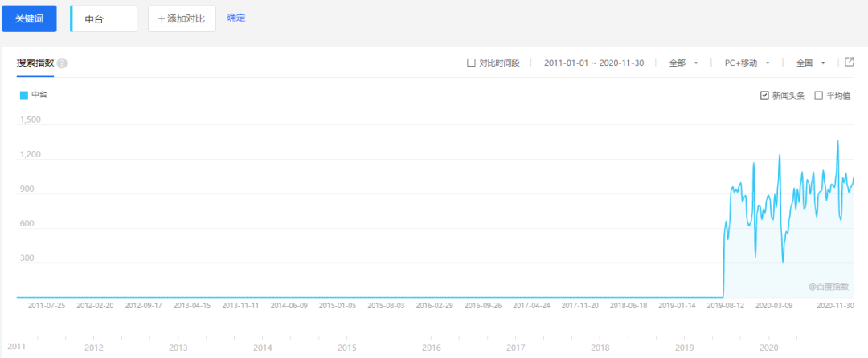This screenshot has width=868, height=358.
Task: Click x-axis label 2016-02-29
Action: pos(435,305)
